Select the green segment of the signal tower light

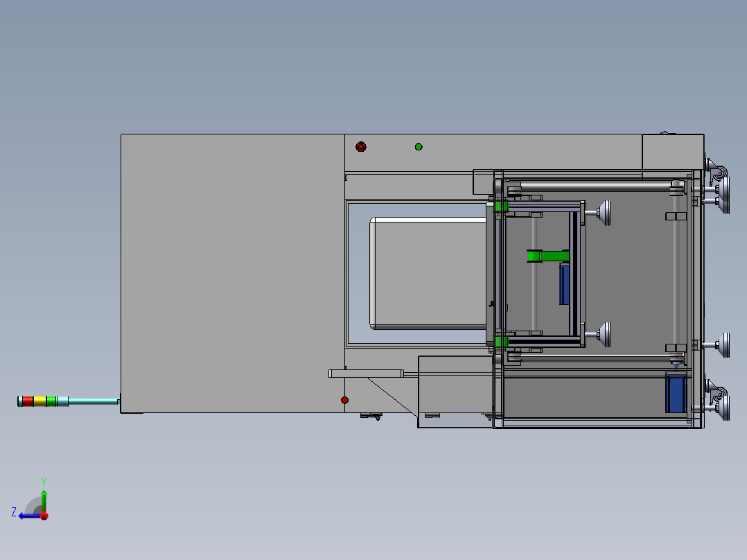tap(51, 401)
